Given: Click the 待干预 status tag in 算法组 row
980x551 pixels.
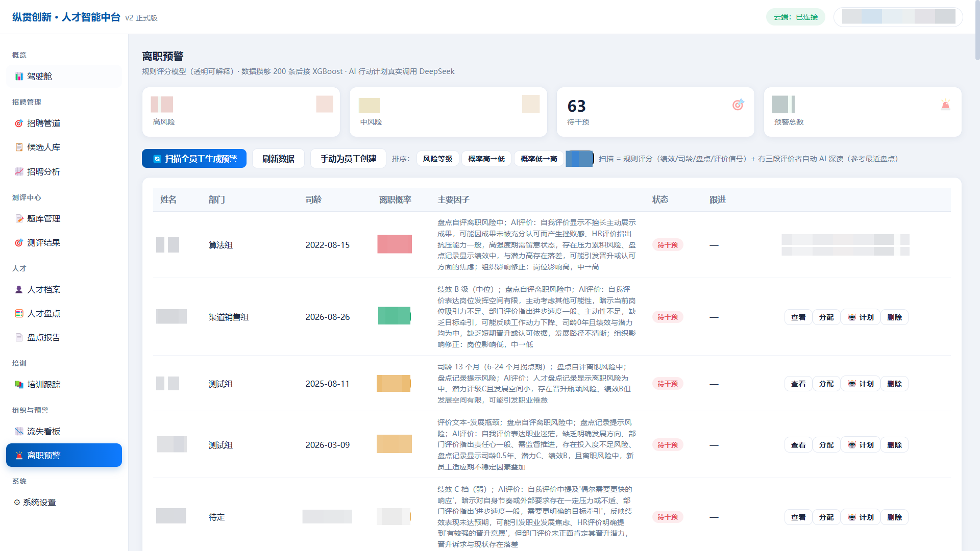Looking at the screenshot, I should (x=668, y=245).
